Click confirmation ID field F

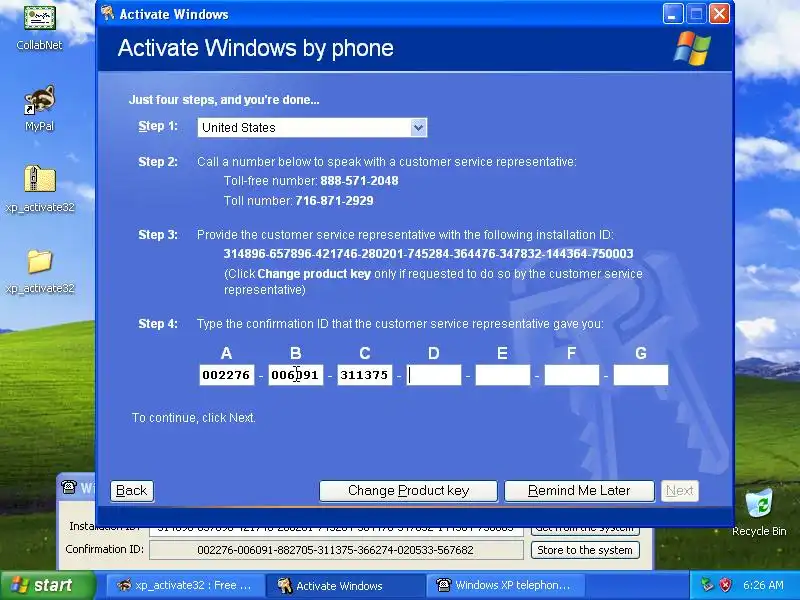[x=571, y=375]
